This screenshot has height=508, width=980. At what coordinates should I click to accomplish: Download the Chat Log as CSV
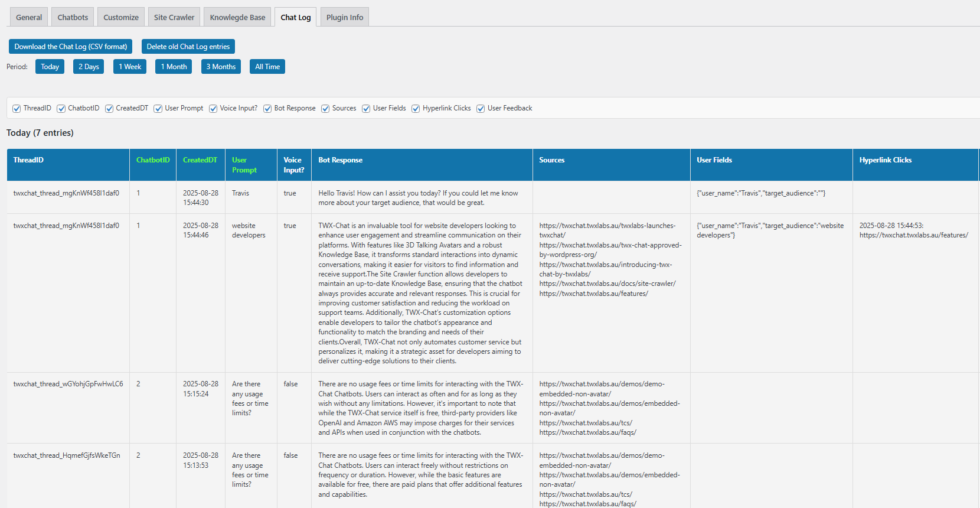tap(71, 47)
